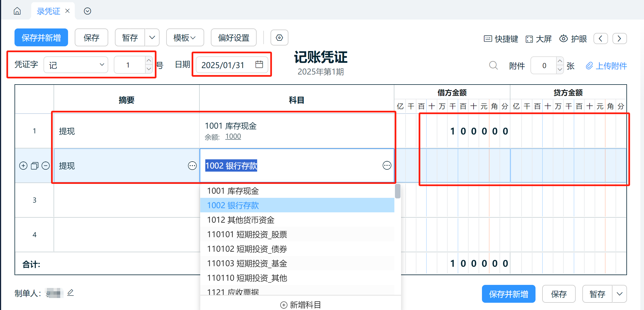Screen dimensions: 644x310
Task: Open the calendar date picker icon
Action: click(259, 65)
